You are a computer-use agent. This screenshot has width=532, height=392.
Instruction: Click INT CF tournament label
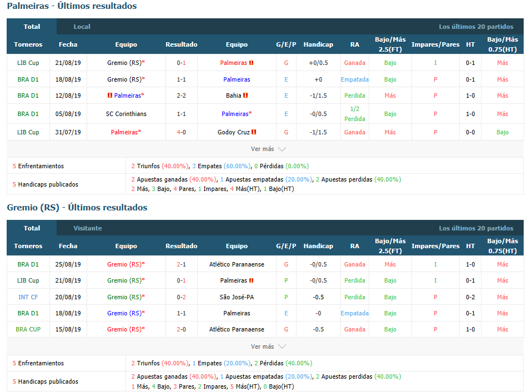[x=28, y=297]
